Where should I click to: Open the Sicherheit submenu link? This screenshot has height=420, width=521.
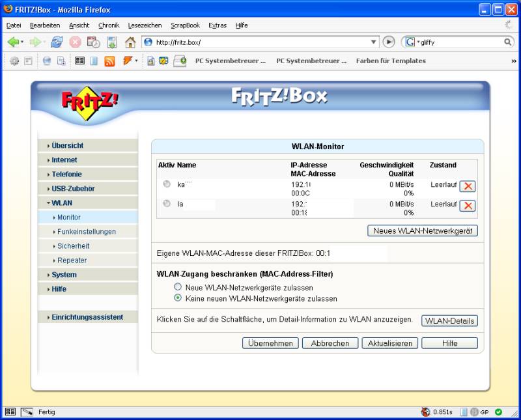coord(73,246)
